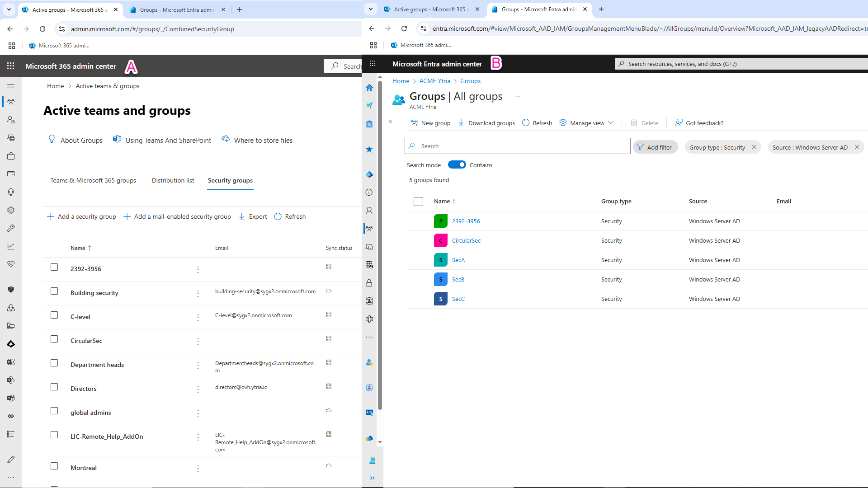Check the global admins row checkbox
Viewport: 868px width, 488px height.
(54, 411)
